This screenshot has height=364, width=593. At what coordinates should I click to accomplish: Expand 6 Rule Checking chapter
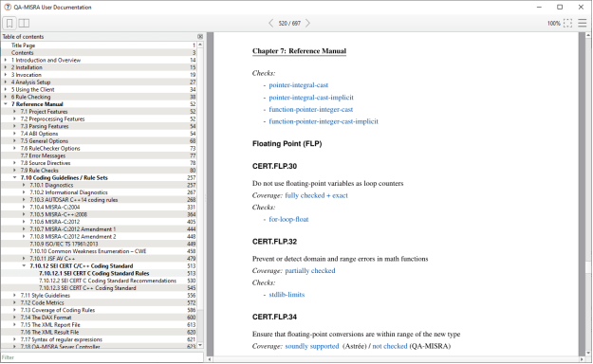coord(6,97)
